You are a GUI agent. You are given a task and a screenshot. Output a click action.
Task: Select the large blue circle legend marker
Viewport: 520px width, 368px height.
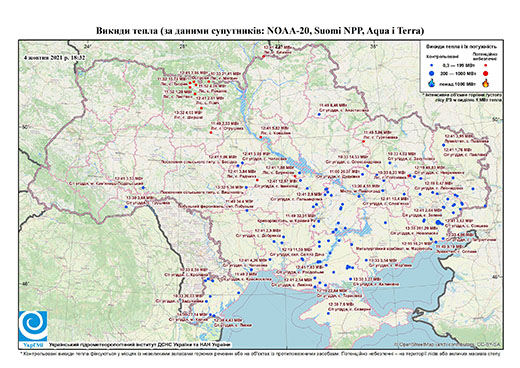(432, 73)
